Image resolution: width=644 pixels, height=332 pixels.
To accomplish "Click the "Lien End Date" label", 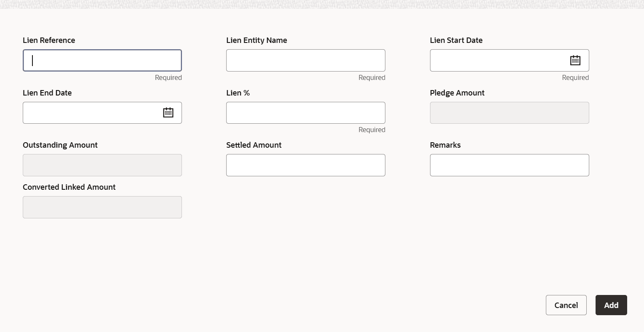I will point(47,93).
